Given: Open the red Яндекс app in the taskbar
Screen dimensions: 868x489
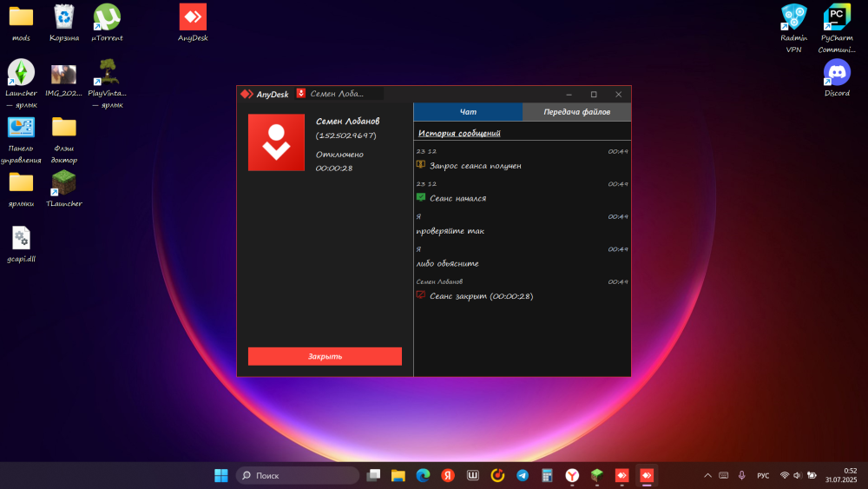Looking at the screenshot, I should [x=448, y=475].
